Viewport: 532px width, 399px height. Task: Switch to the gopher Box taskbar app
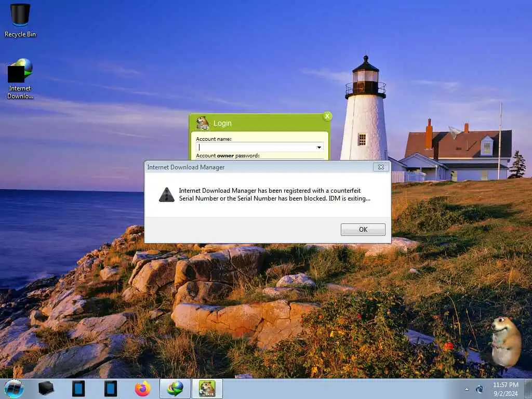click(207, 389)
